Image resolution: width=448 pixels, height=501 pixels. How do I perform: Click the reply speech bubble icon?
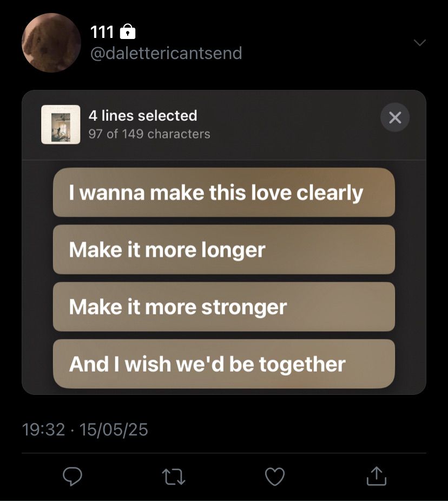coord(73,476)
